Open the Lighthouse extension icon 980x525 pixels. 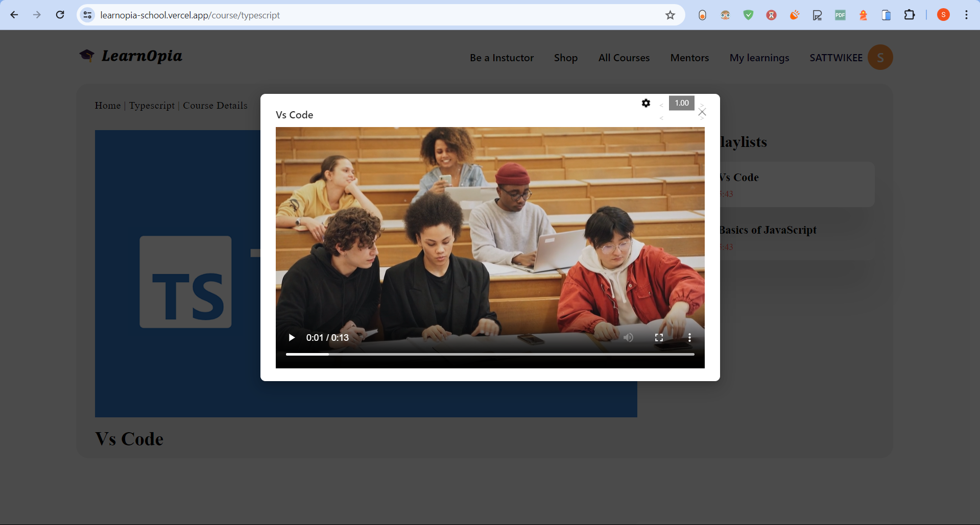click(x=864, y=15)
